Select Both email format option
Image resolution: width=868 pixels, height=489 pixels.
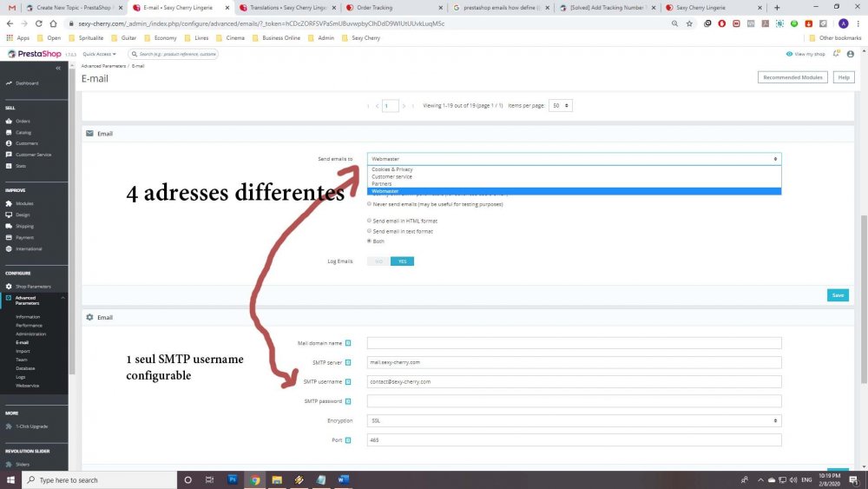369,241
